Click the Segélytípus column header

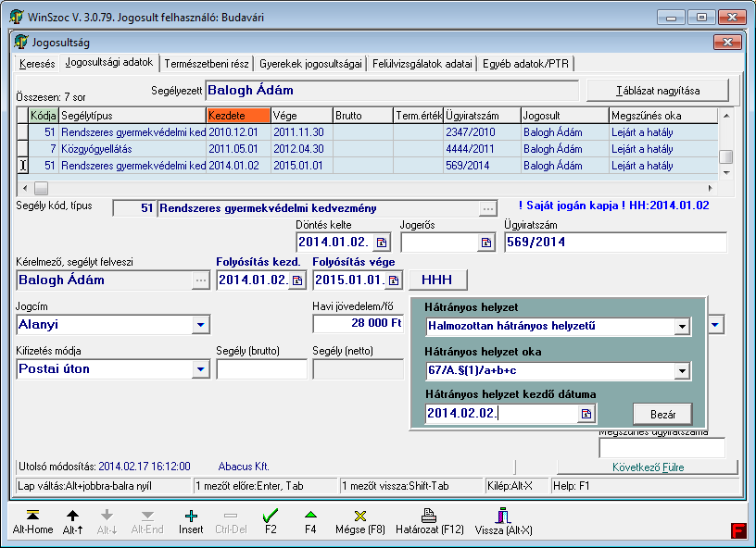click(132, 116)
